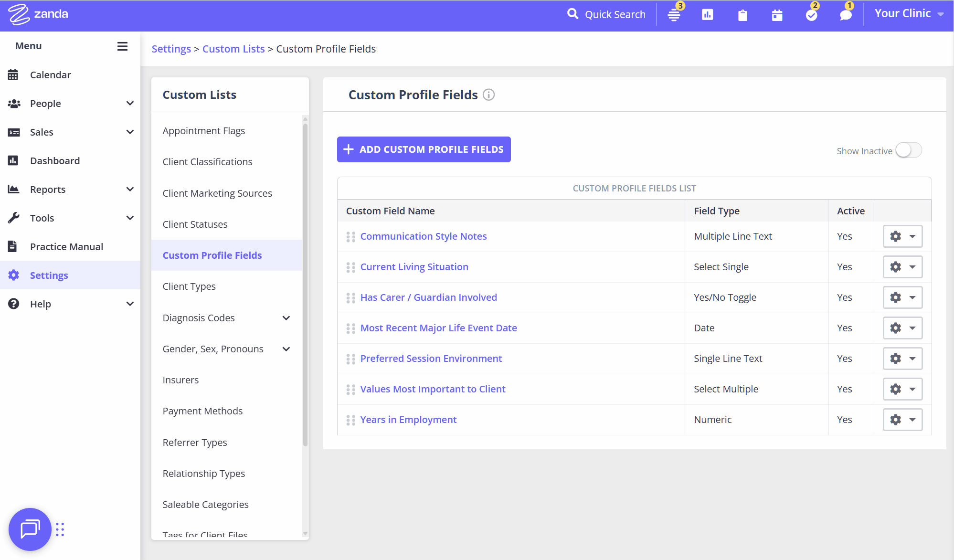Open the Custom Lists breadcrumb link
This screenshot has width=954, height=560.
(233, 48)
